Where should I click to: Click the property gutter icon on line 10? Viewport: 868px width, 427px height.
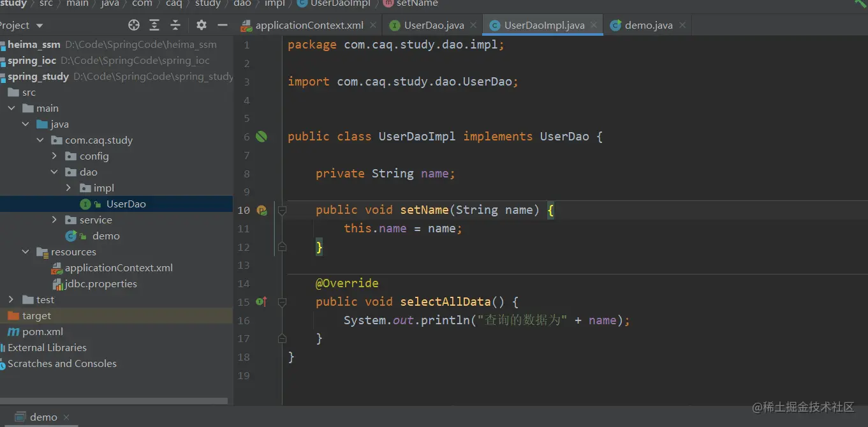click(261, 210)
